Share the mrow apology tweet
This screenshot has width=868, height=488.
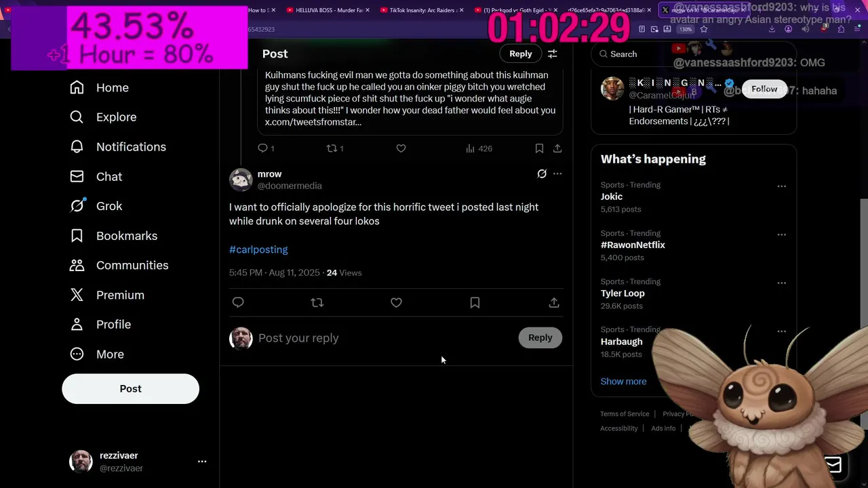[x=554, y=302]
